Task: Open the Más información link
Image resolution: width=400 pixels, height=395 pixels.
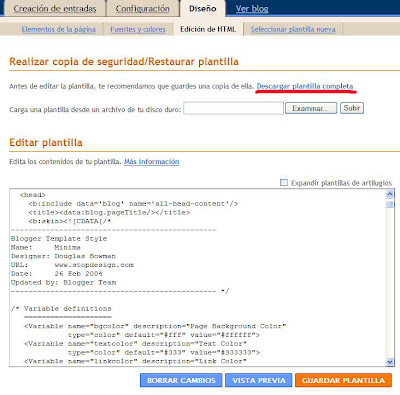Action: coord(152,162)
